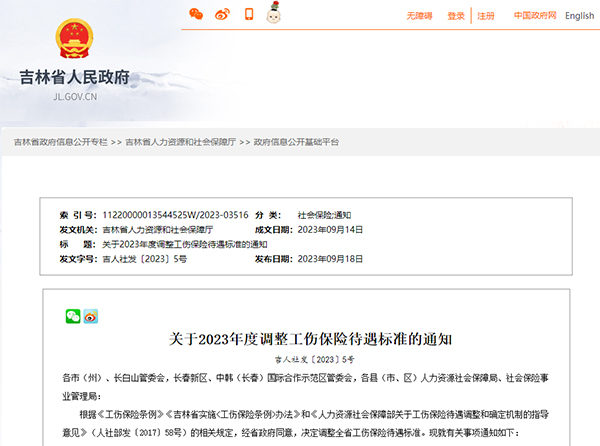Open 吉林省政府信息公开专栏 breadcrumb
600x446 pixels.
pyautogui.click(x=61, y=143)
